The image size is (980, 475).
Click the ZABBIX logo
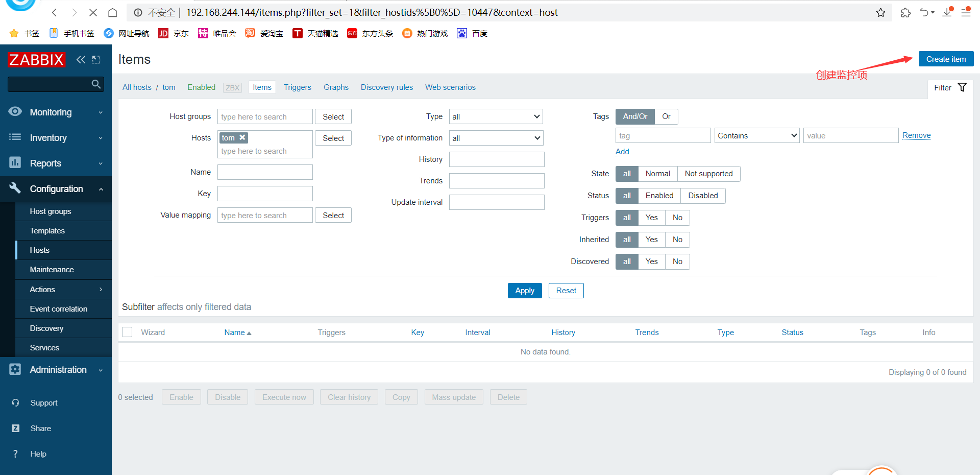36,60
